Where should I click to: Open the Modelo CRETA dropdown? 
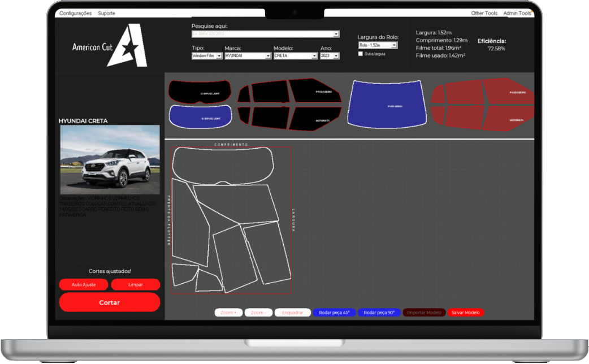tap(295, 55)
